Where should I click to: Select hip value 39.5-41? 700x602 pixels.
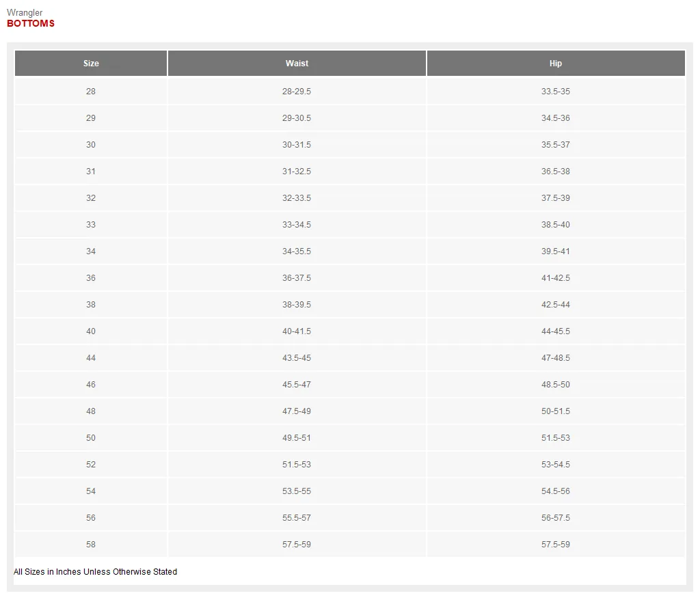coord(556,251)
